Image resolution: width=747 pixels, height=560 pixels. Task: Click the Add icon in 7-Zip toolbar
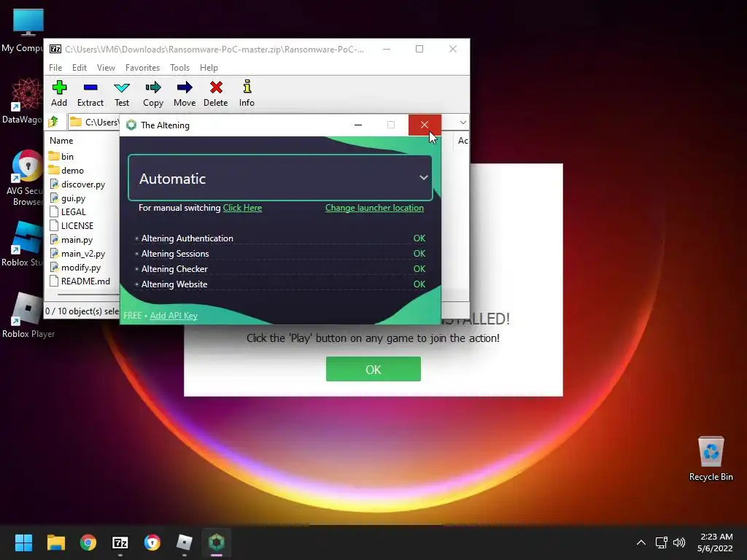59,93
